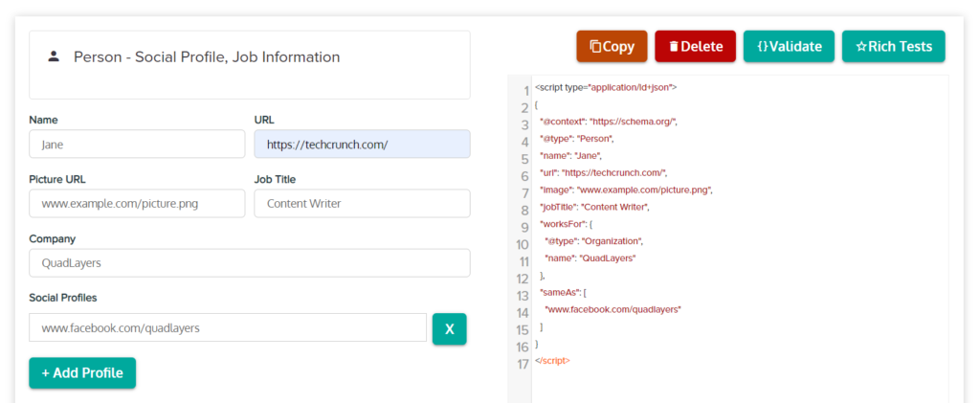
Task: Click the person icon in schema header
Action: pyautogui.click(x=53, y=57)
